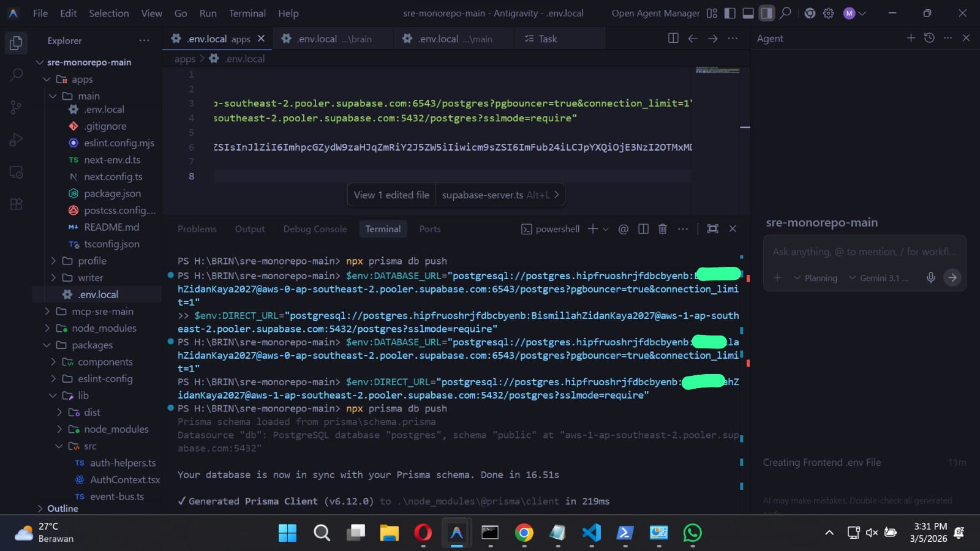Close the Agent panel

(x=967, y=38)
